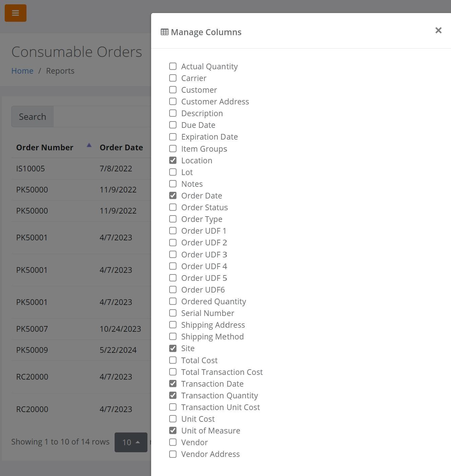Tick the Shipping Address checkbox
Viewport: 451px width, 476px height.
(x=173, y=325)
